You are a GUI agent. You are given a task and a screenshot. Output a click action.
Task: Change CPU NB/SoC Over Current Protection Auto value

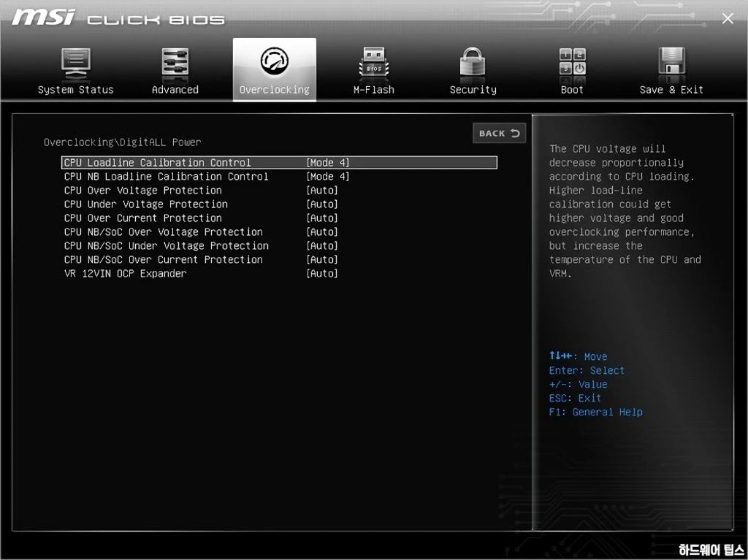322,259
